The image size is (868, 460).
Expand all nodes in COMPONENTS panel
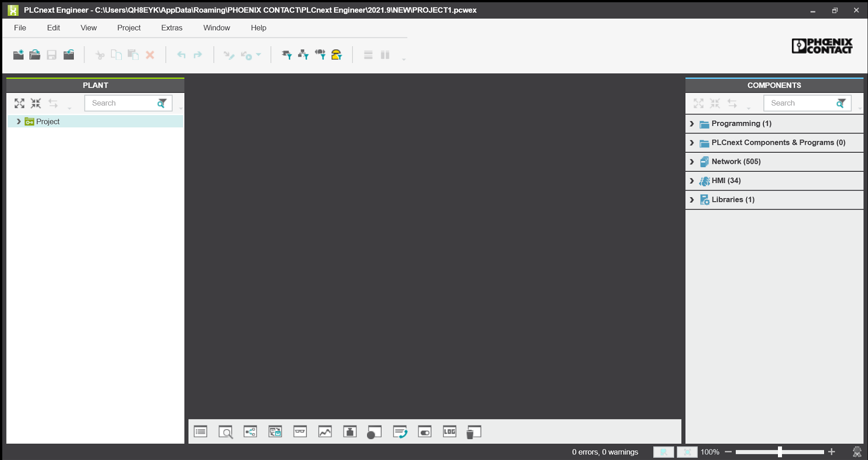tap(699, 103)
